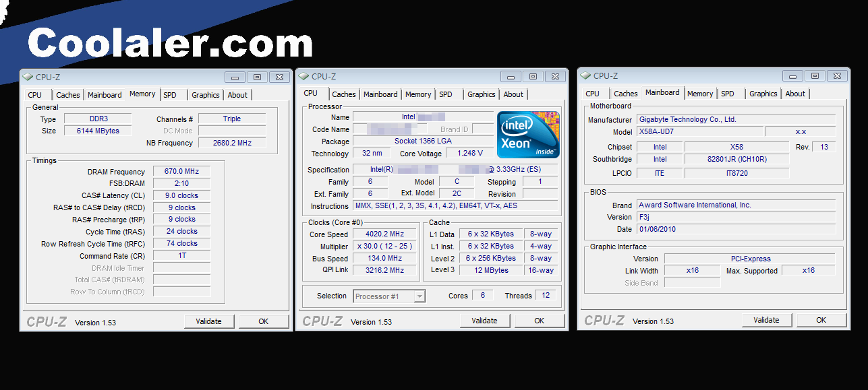
Task: Select SPD tab in Memory window
Action: coord(170,95)
